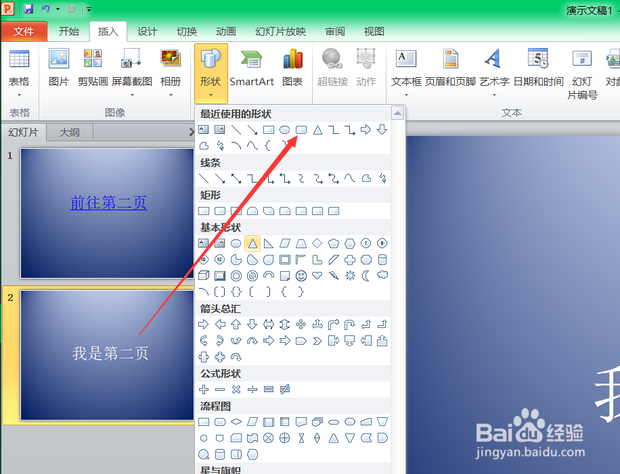Insert a SmartArt graphic
Viewport: 620px width, 474px height.
point(251,67)
